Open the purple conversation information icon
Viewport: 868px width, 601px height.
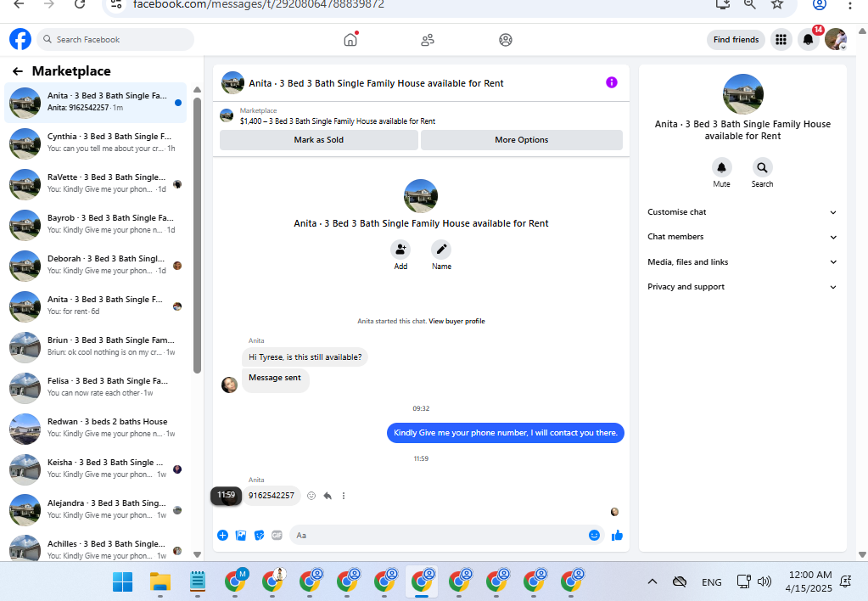pos(612,82)
